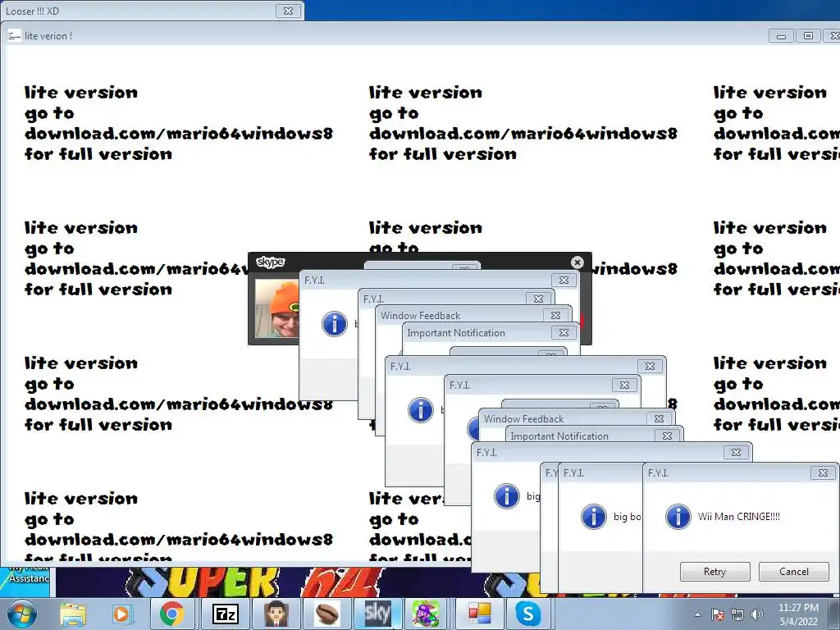
Task: Open Action Center flag in system tray
Action: coord(717,614)
